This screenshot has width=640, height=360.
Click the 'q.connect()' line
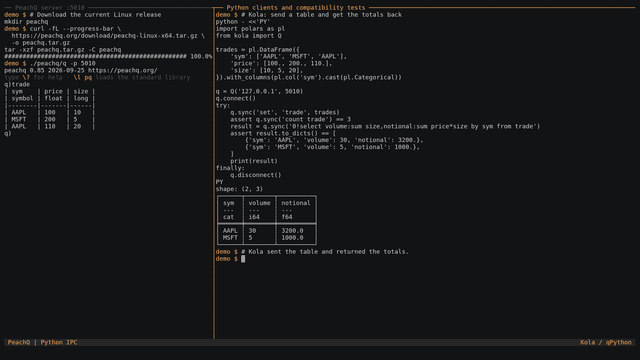(236, 98)
